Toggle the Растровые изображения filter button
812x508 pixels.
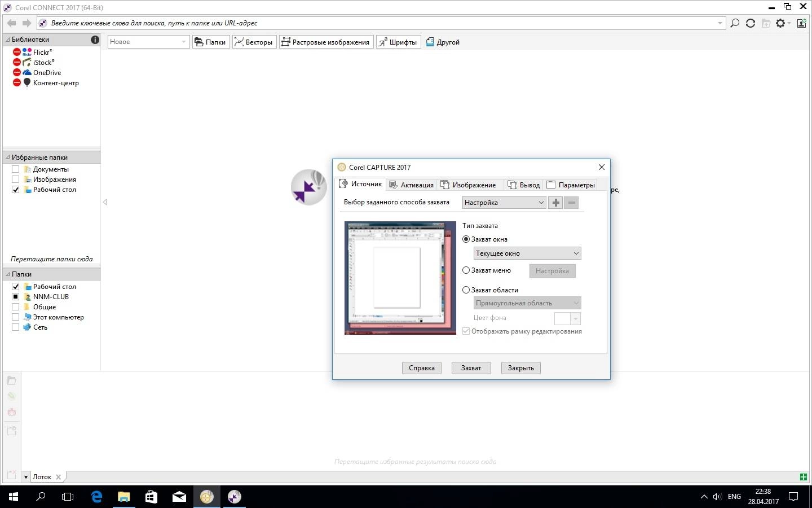[326, 42]
